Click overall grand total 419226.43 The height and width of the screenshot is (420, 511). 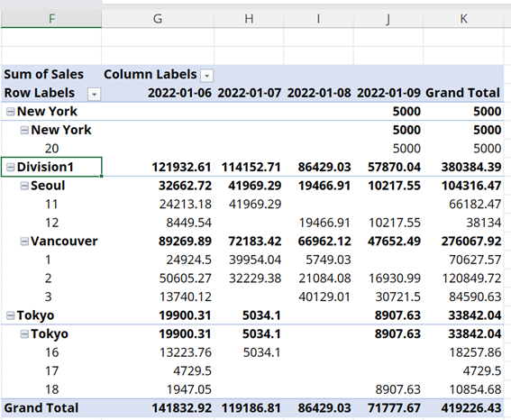(471, 408)
